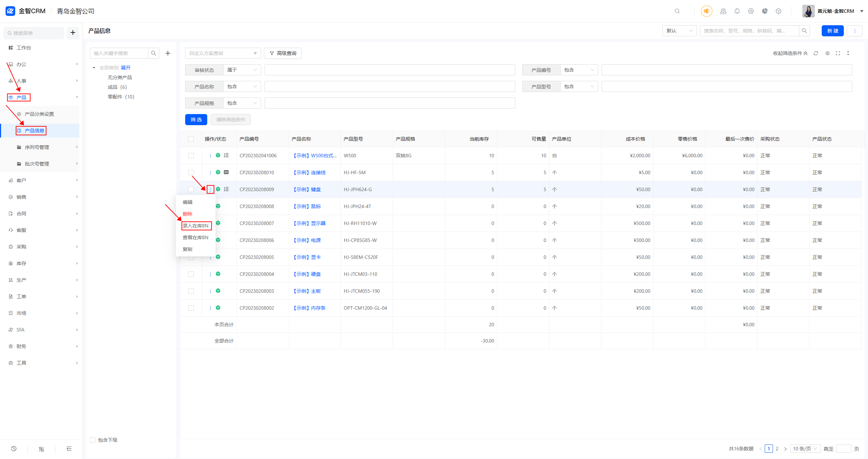The image size is (868, 459).
Task: Collapse sidebar with the menu fold icon
Action: pos(69,449)
